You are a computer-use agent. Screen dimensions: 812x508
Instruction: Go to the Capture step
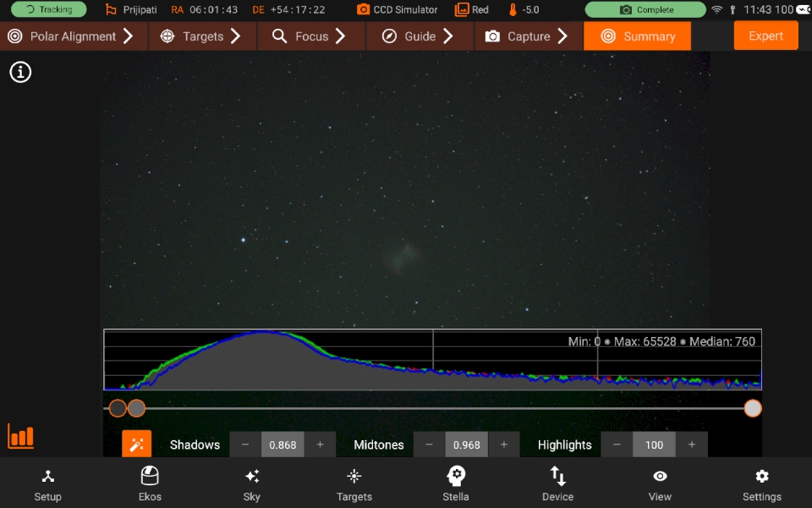tap(528, 36)
